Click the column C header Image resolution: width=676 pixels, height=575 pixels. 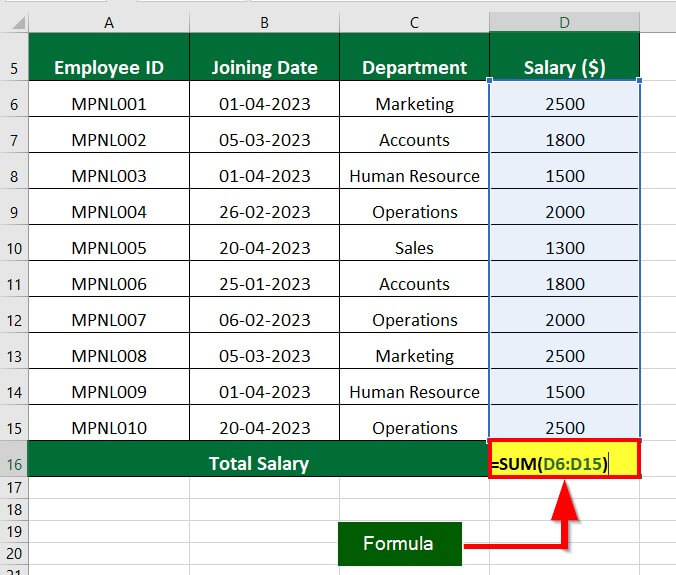[414, 21]
